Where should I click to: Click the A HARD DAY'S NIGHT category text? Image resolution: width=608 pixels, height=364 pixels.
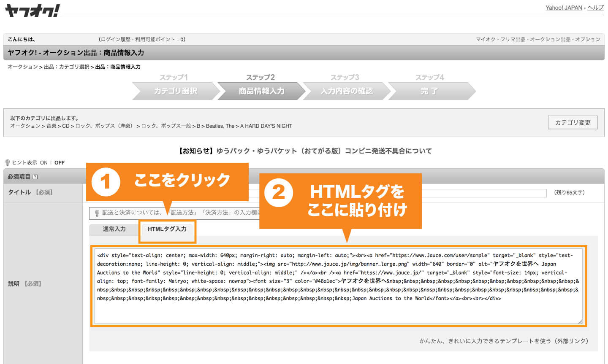click(266, 126)
